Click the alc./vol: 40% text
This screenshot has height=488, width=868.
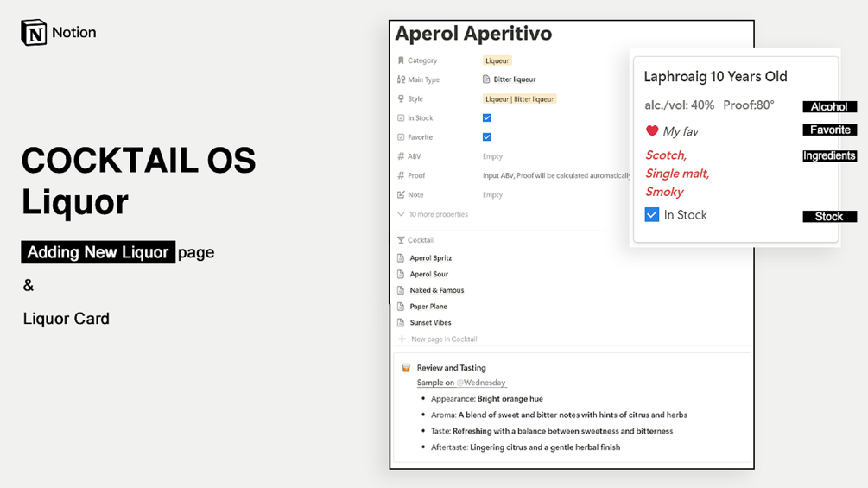click(x=679, y=105)
